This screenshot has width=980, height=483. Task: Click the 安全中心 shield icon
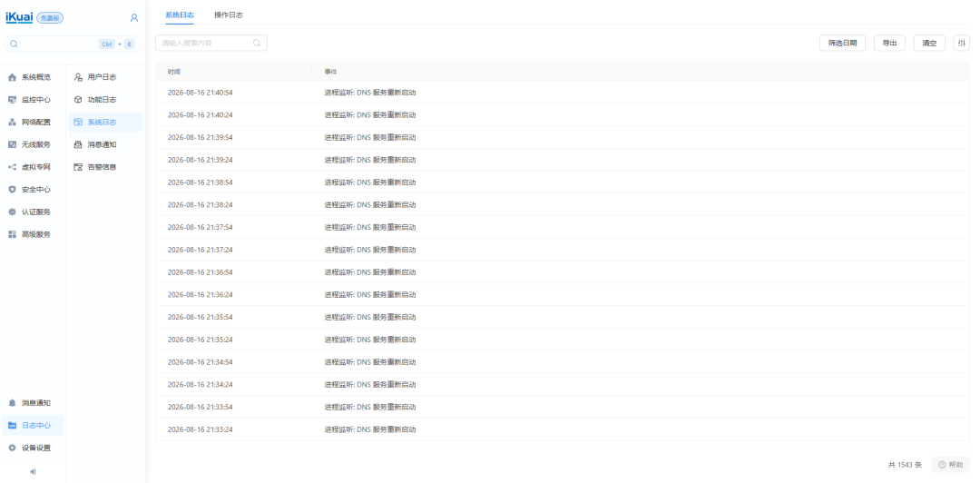click(x=12, y=190)
